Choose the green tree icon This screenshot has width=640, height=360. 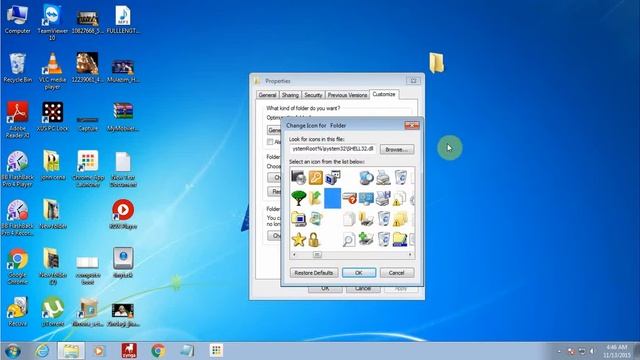[298, 198]
